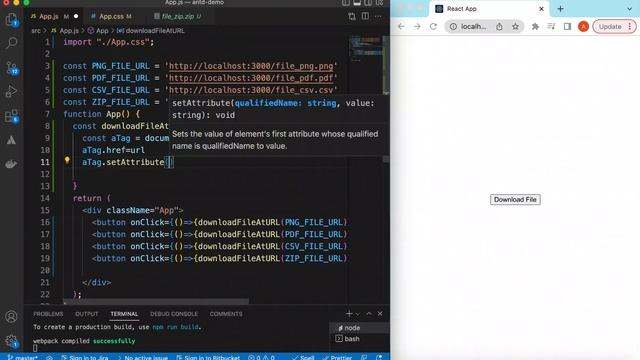Click the App function breadcrumb

pyautogui.click(x=98, y=31)
